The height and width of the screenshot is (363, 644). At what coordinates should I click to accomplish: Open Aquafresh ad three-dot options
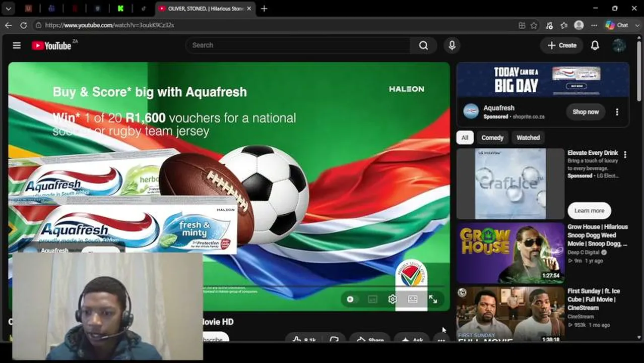point(617,112)
